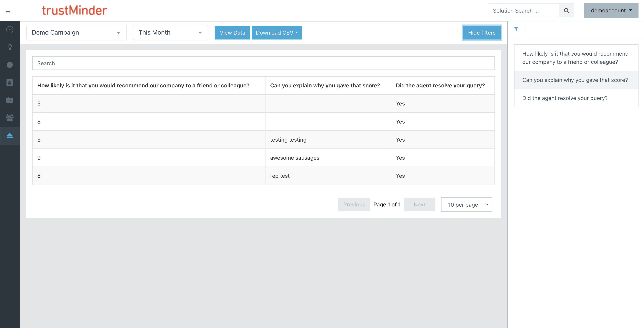Screen dimensions: 644x328
Task: Open the Download CSV dropdown
Action: 277,33
